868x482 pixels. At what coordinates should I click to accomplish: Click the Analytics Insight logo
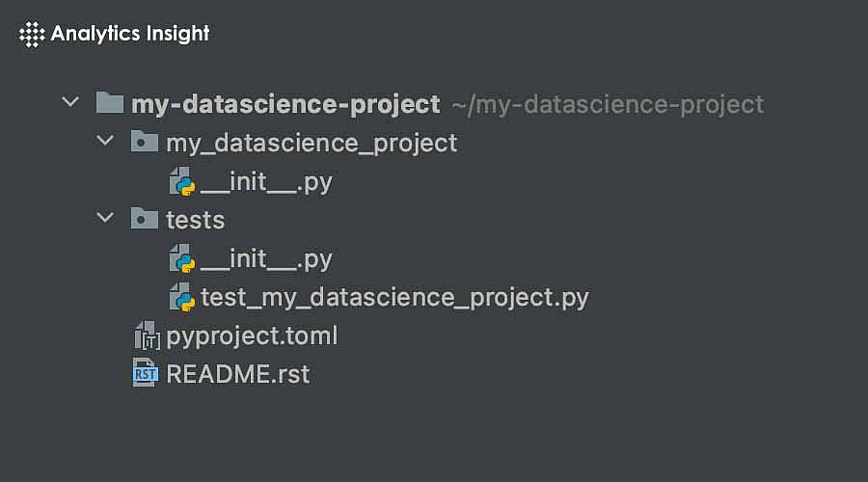(115, 35)
